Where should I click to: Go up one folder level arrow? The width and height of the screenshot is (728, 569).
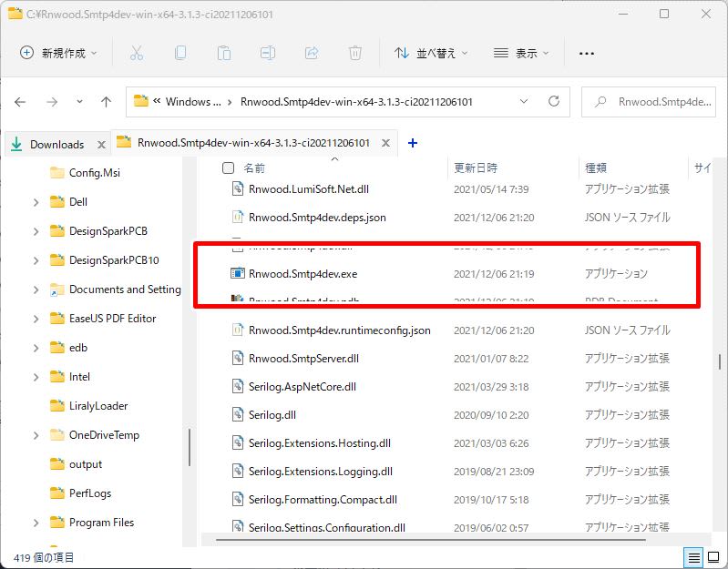pyautogui.click(x=106, y=102)
